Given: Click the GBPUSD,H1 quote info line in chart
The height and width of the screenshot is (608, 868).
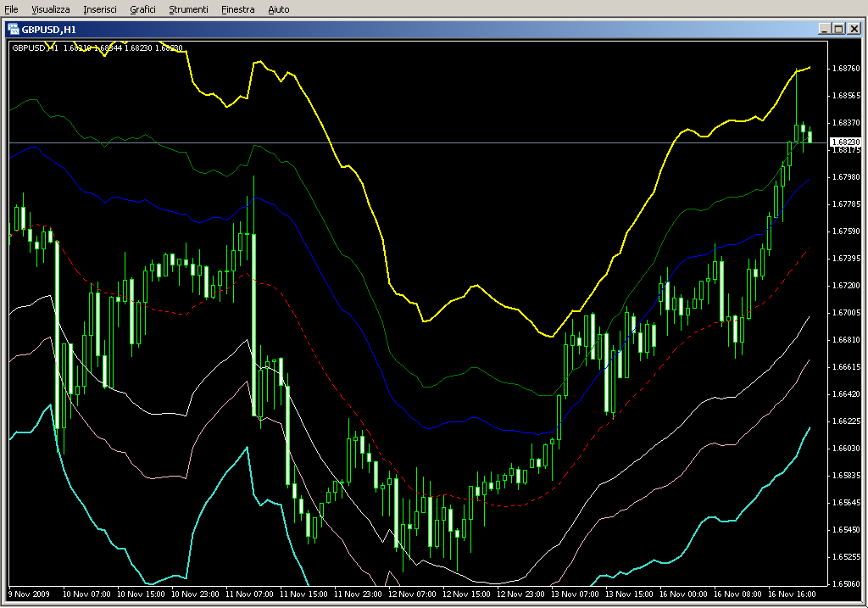Looking at the screenshot, I should 97,48.
